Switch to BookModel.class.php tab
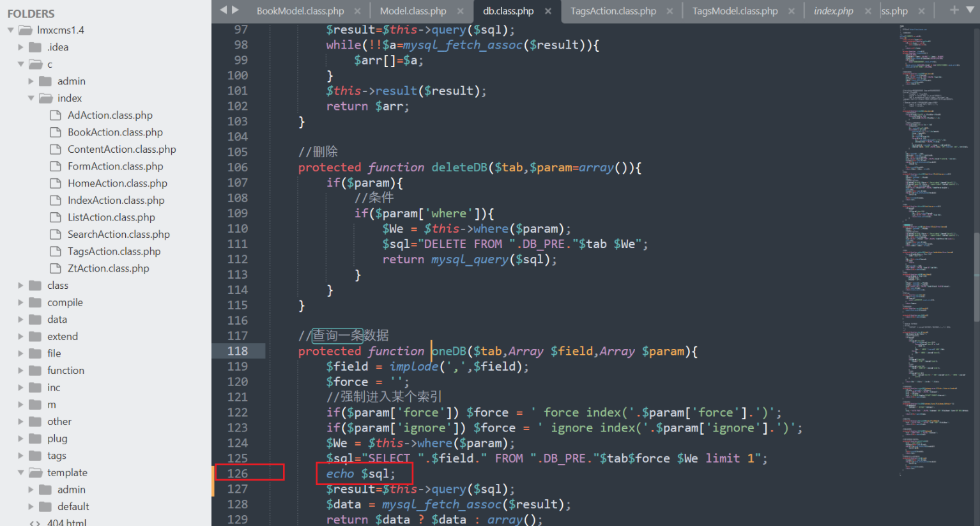This screenshot has width=980, height=526. (300, 11)
